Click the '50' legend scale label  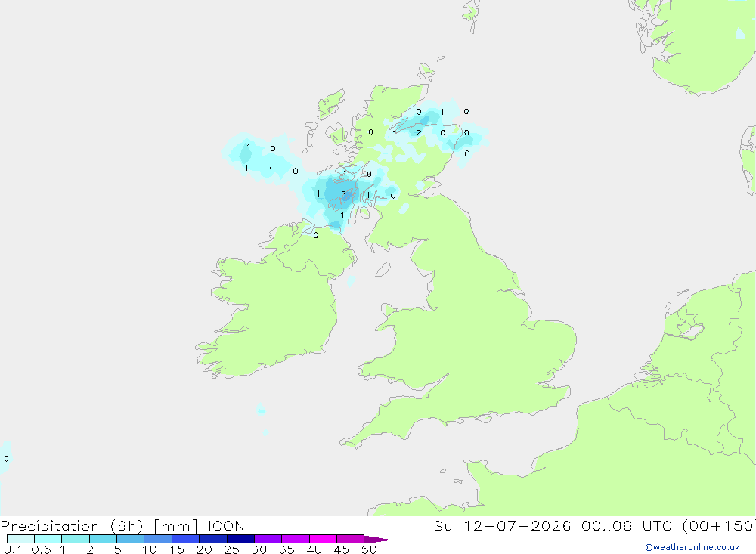369,549
